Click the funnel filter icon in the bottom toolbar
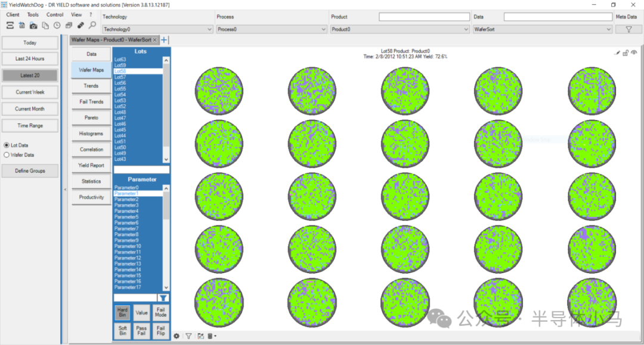The image size is (644, 345). (188, 336)
